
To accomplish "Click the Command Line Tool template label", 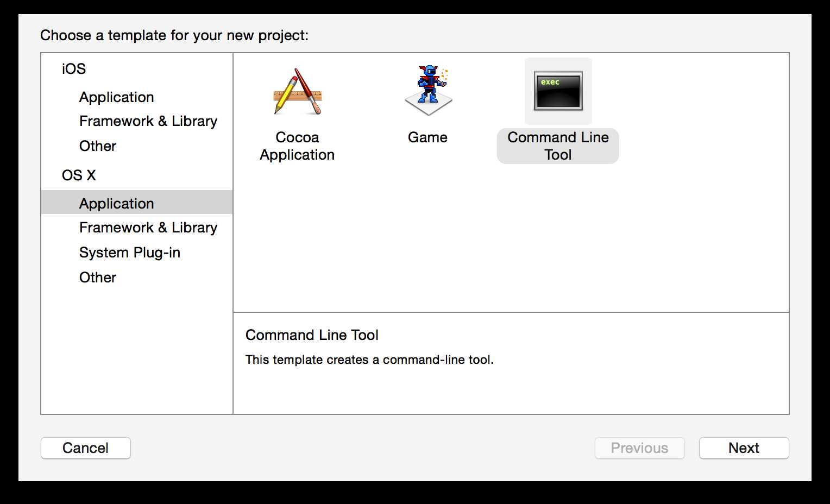I will pos(558,146).
